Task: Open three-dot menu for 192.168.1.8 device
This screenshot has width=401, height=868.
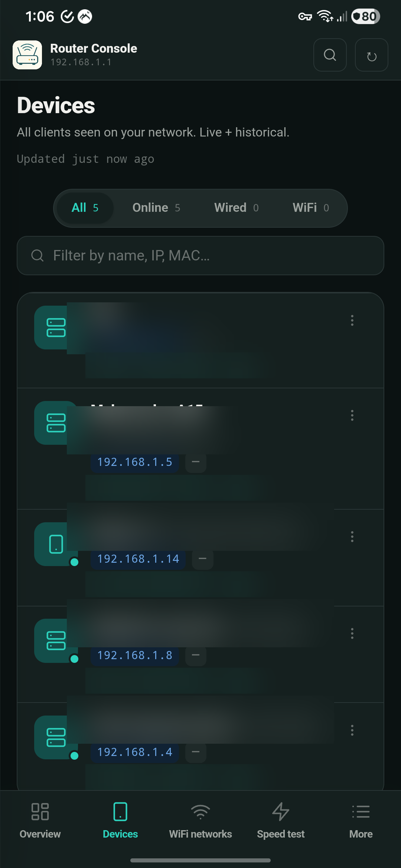Action: point(352,634)
